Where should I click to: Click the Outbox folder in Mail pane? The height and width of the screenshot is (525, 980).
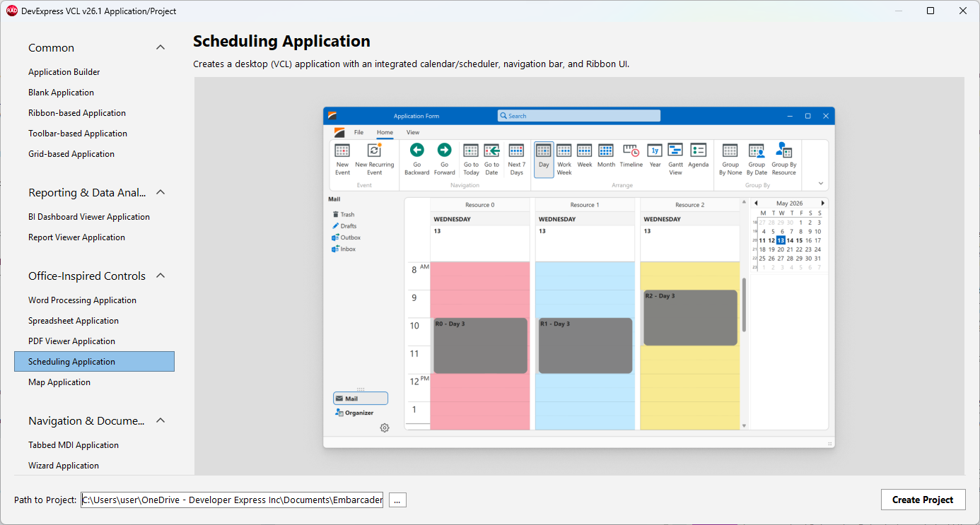[346, 237]
